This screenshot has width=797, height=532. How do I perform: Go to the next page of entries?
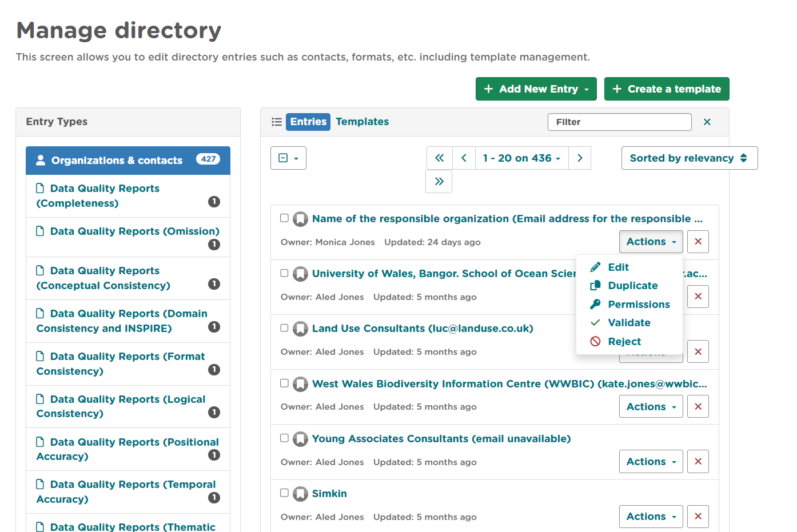(x=580, y=158)
